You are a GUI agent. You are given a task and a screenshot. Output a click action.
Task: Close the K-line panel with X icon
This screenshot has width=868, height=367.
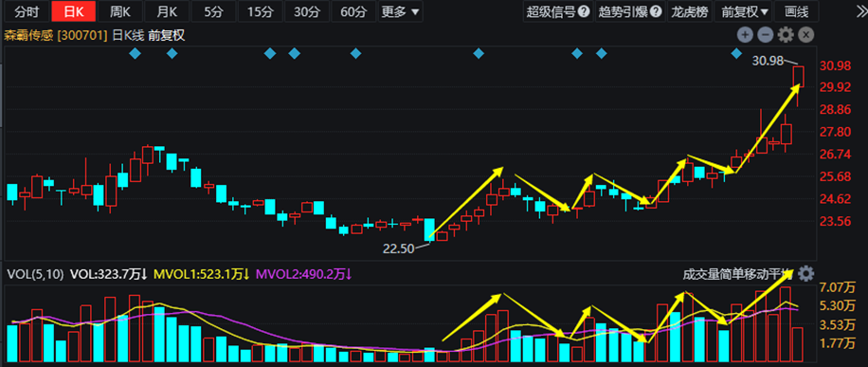click(x=806, y=35)
